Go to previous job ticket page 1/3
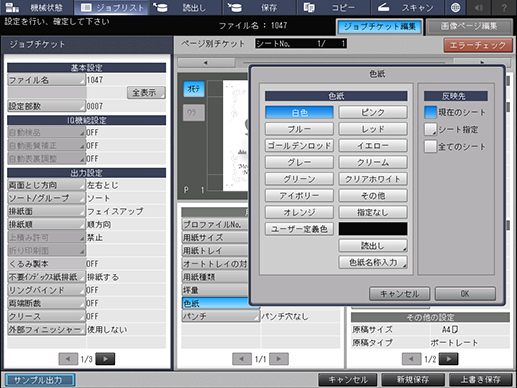This screenshot has height=388, width=517. [x=68, y=359]
